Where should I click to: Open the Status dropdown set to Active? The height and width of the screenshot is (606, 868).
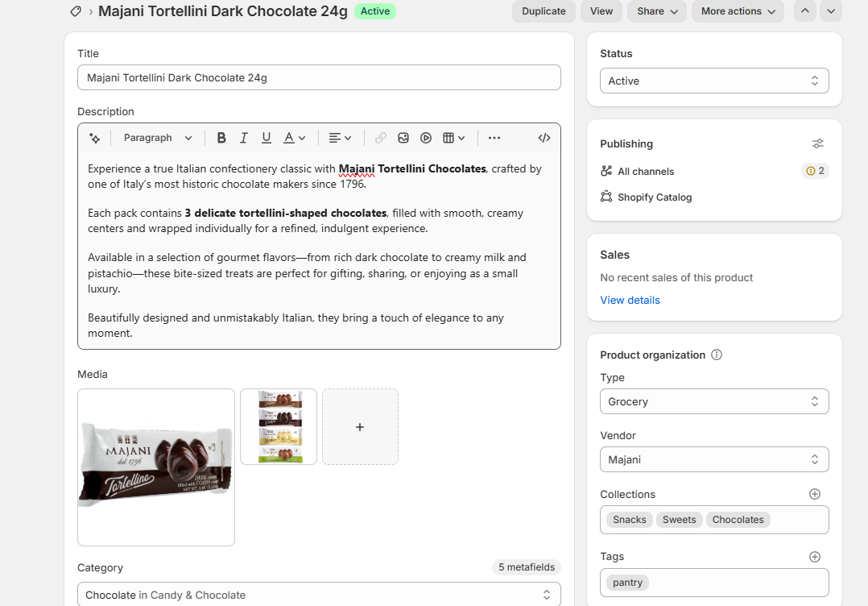[x=714, y=81]
